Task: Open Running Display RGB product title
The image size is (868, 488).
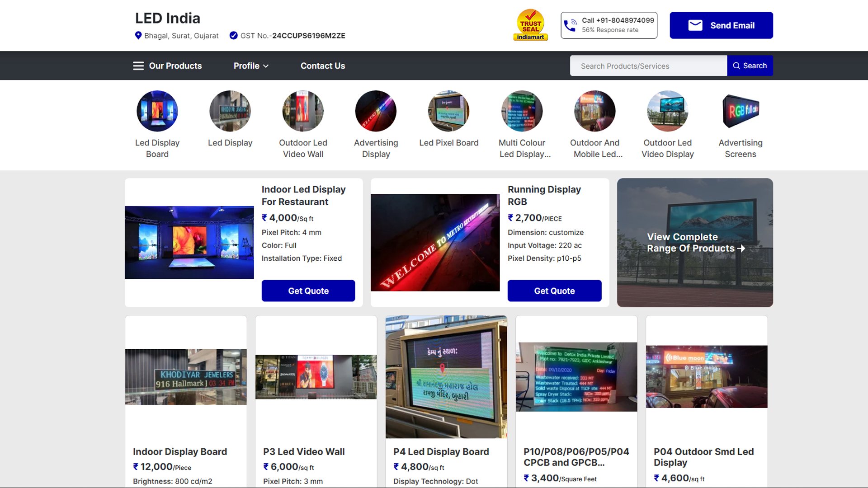Action: [544, 196]
